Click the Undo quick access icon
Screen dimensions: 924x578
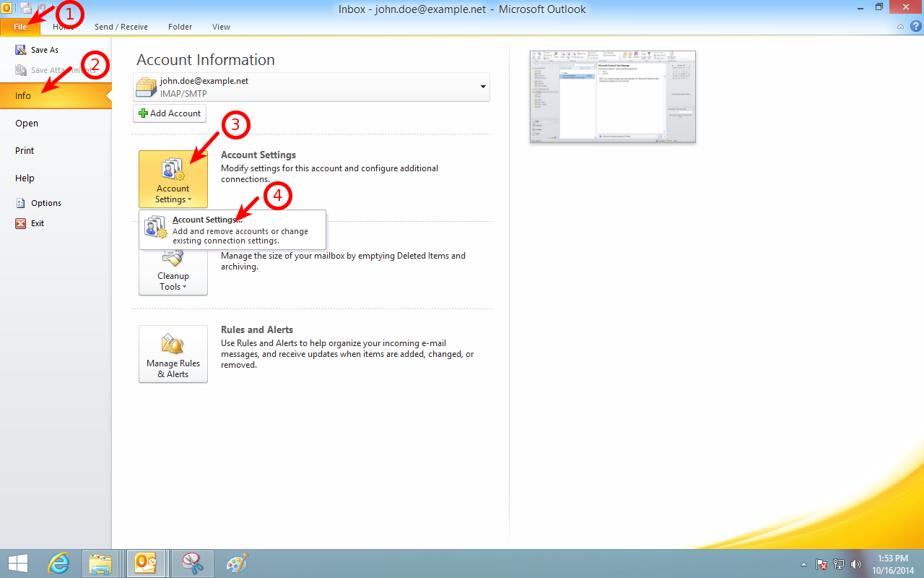pyautogui.click(x=43, y=9)
